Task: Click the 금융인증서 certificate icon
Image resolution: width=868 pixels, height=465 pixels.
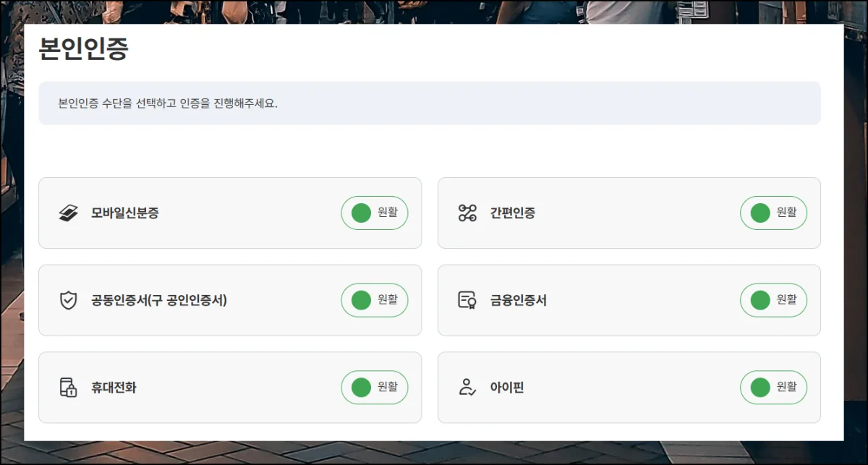Action: (x=467, y=300)
